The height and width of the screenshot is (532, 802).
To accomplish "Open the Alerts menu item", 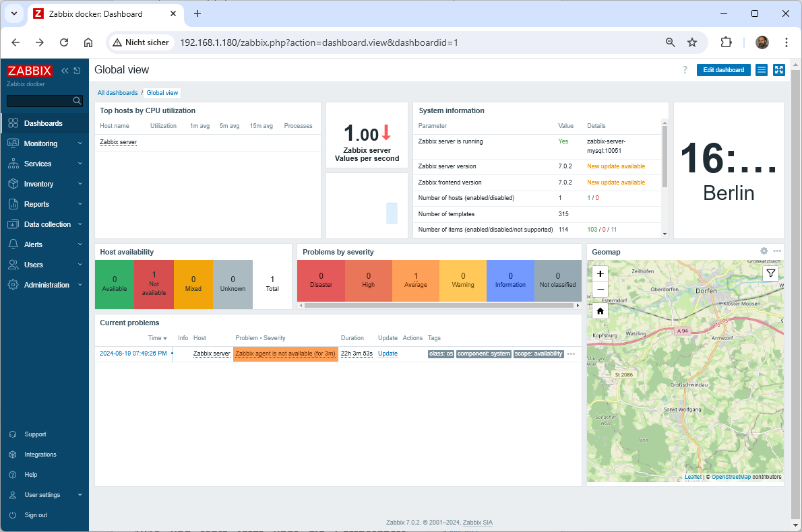I will [x=33, y=244].
